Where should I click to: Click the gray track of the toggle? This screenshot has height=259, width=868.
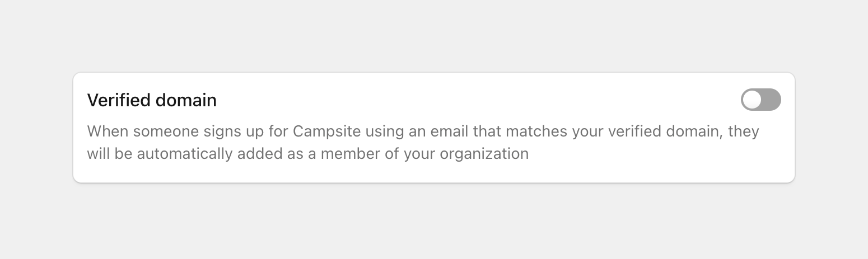click(x=771, y=100)
